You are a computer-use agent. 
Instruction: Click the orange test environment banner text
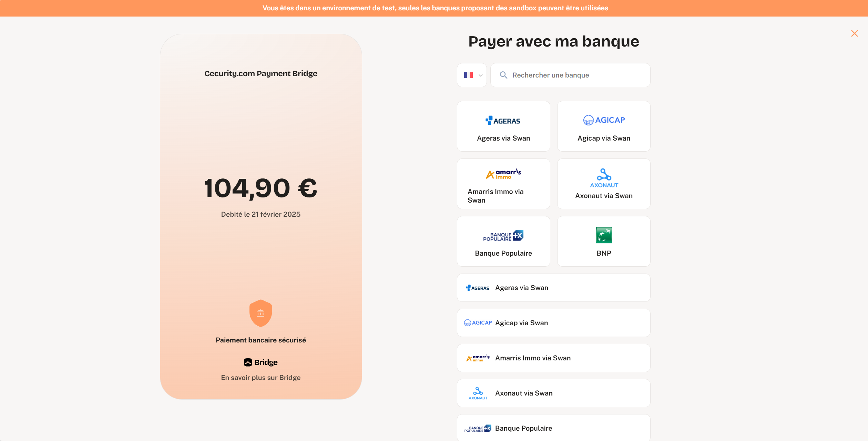[435, 8]
